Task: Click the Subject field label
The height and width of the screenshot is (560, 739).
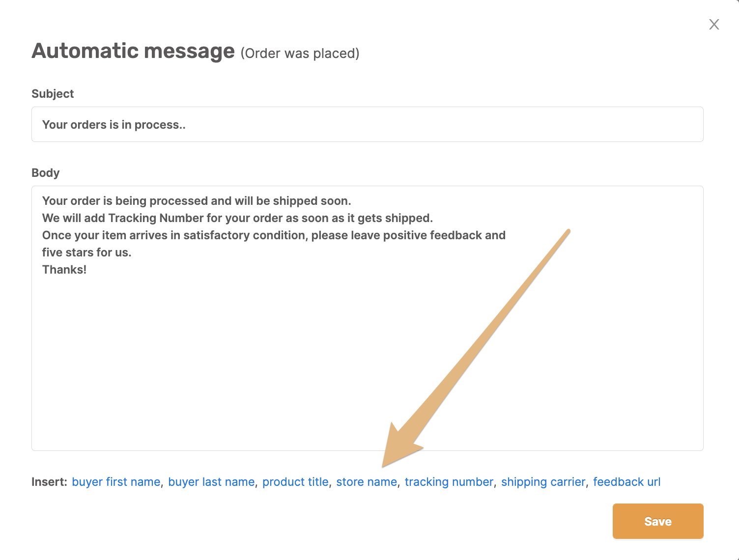Action: pyautogui.click(x=53, y=94)
